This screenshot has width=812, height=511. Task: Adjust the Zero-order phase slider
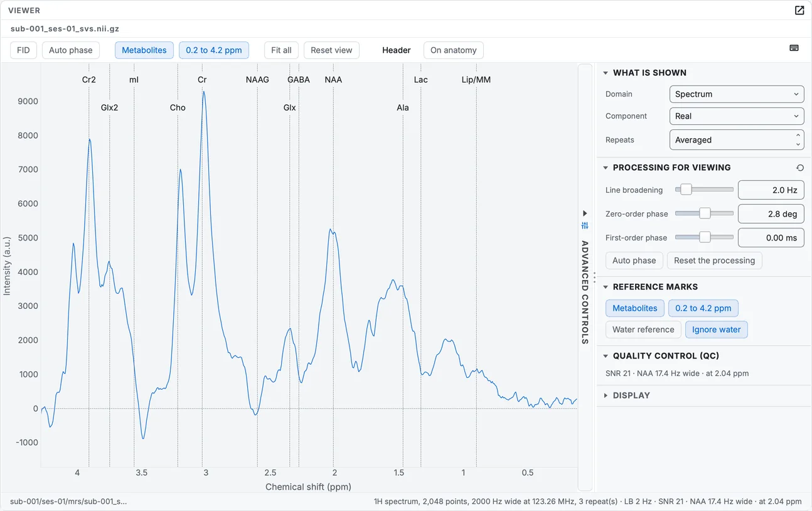coord(704,213)
